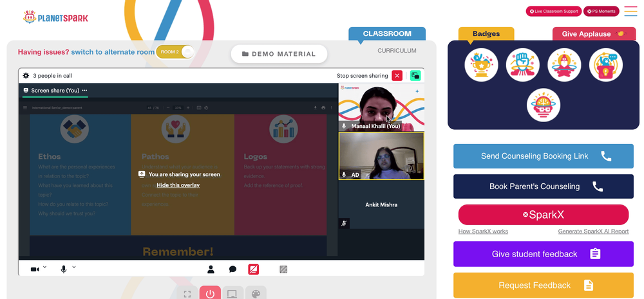The image size is (644, 299).
Task: Open the Give Applause tab
Action: click(x=594, y=33)
